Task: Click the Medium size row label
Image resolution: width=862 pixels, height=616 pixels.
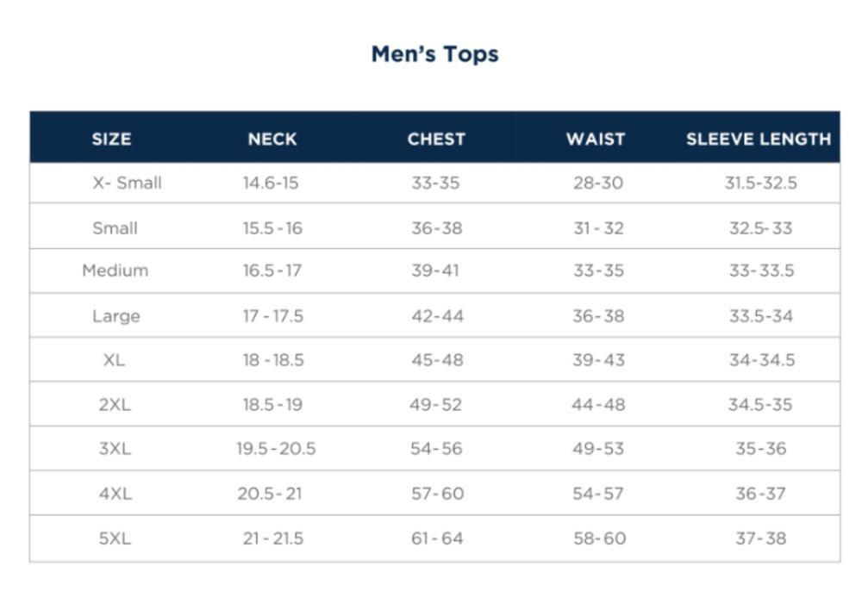Action: pos(116,271)
